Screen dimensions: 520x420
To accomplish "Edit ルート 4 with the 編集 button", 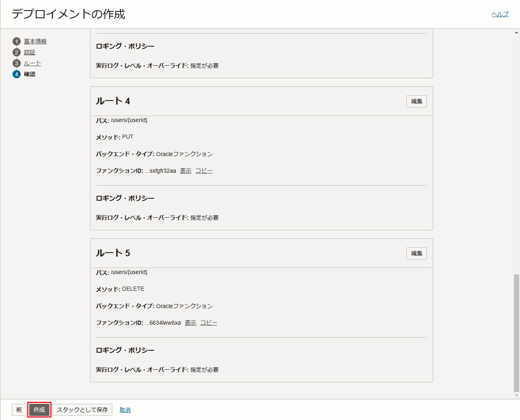I will 417,101.
